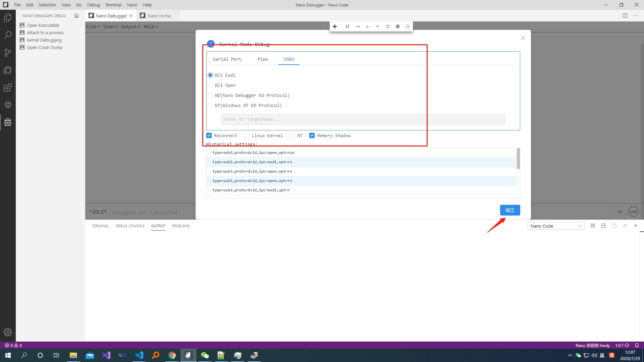Expand the debugger Help dropdown menu
Image resolution: width=644 pixels, height=362 pixels.
tap(151, 27)
